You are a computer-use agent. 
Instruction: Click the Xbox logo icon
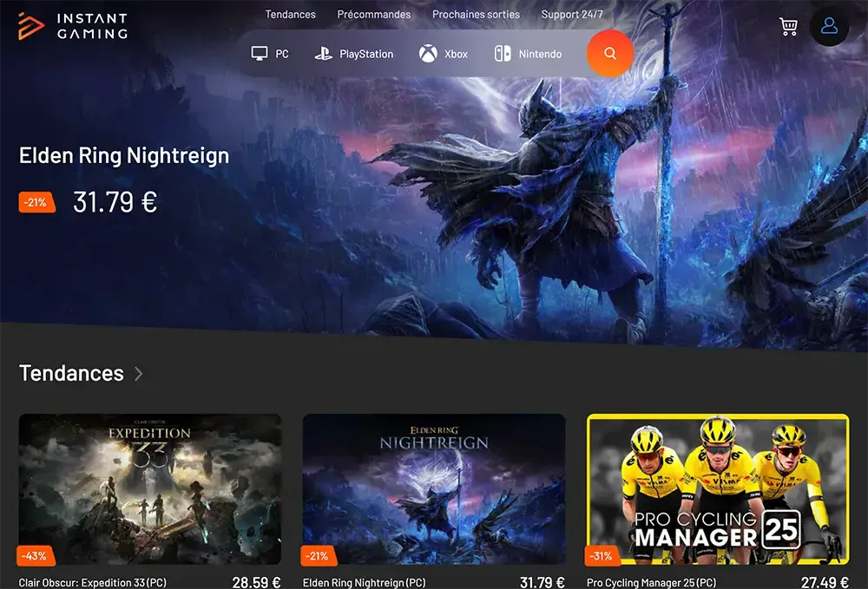428,54
